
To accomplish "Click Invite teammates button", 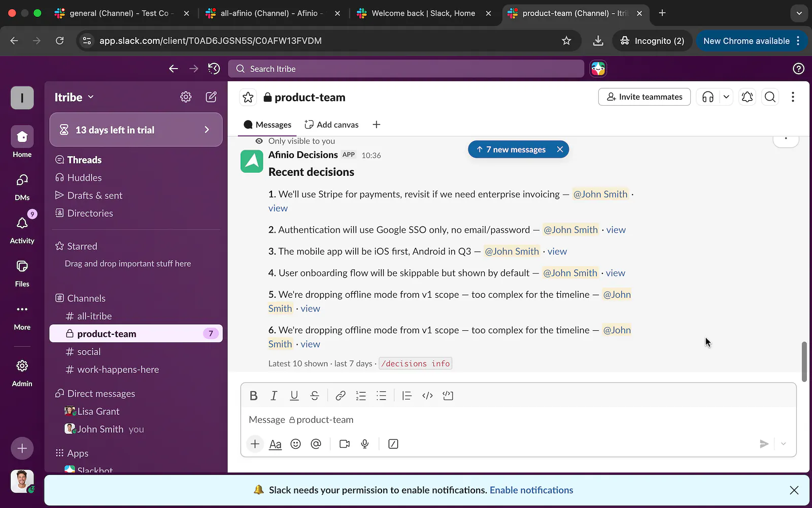I will point(644,97).
